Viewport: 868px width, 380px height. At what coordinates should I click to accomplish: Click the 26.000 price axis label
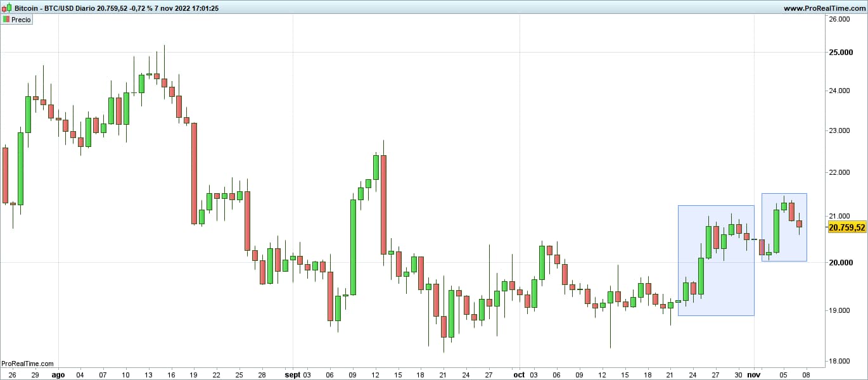tap(839, 19)
